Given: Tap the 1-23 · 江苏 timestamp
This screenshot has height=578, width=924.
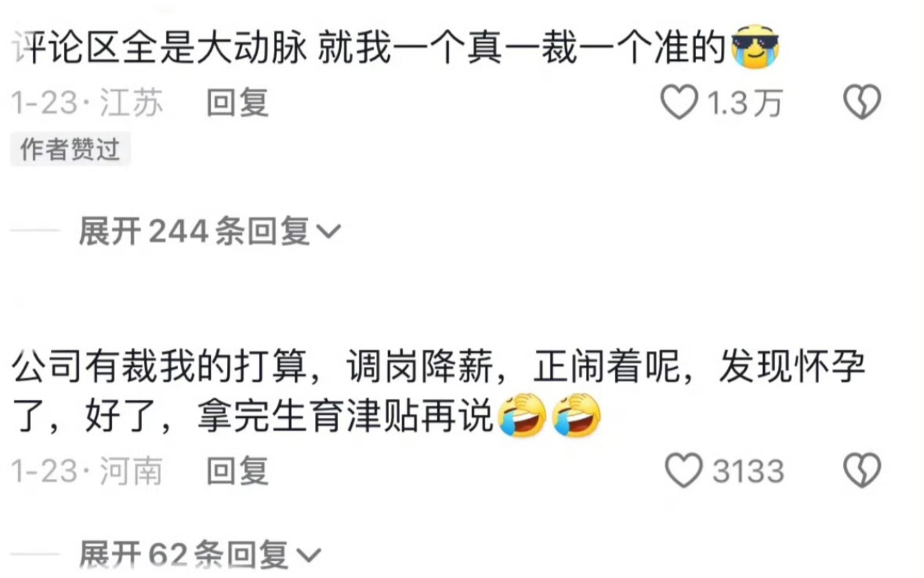Looking at the screenshot, I should 87,102.
